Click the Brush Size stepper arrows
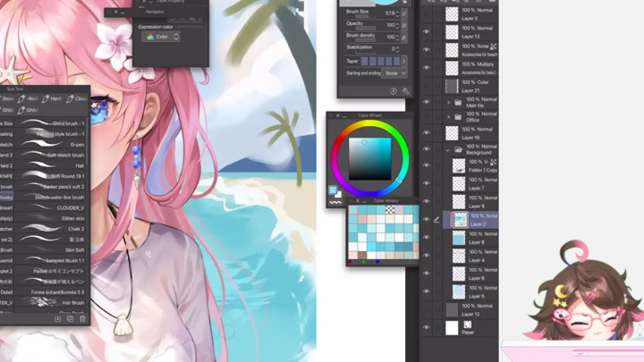This screenshot has width=644, height=362. pyautogui.click(x=398, y=13)
